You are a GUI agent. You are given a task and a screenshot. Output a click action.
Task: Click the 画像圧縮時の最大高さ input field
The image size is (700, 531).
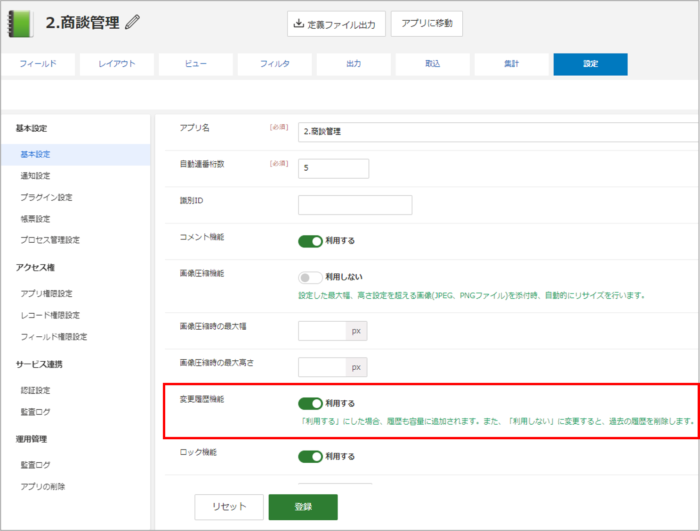(322, 367)
